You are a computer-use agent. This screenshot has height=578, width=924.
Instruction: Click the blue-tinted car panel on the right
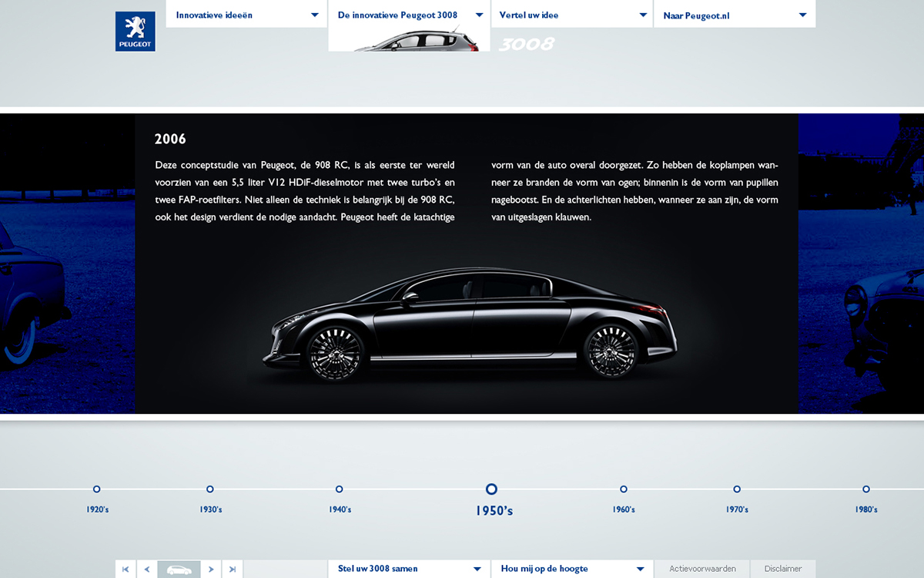(x=861, y=264)
